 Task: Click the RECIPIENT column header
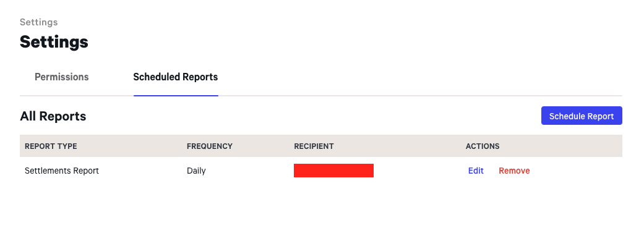pos(314,146)
